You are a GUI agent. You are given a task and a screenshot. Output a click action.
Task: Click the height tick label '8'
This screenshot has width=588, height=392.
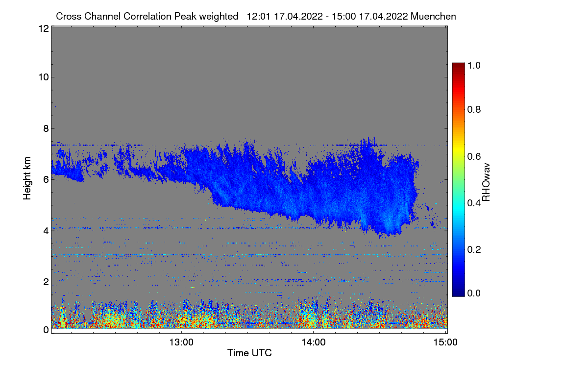(46, 128)
